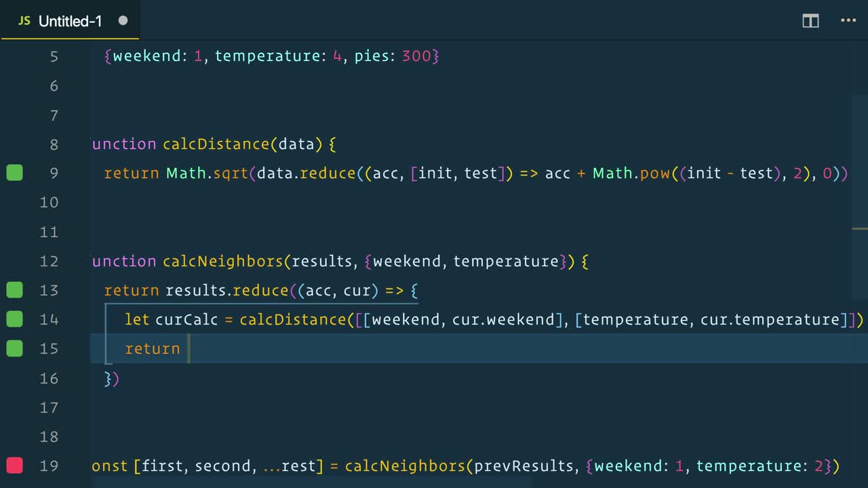Click the minimap scrollbar at the editor's right edge
This screenshot has width=868, height=488.
pos(859,163)
